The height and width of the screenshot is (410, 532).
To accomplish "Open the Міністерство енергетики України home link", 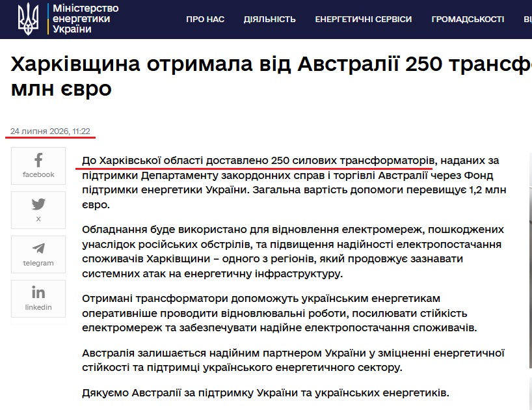I will pyautogui.click(x=85, y=19).
